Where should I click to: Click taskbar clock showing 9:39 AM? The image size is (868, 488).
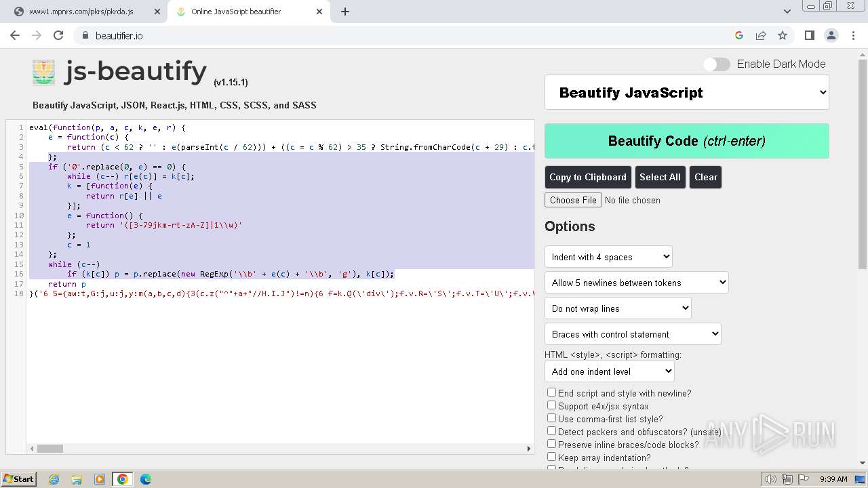click(833, 479)
